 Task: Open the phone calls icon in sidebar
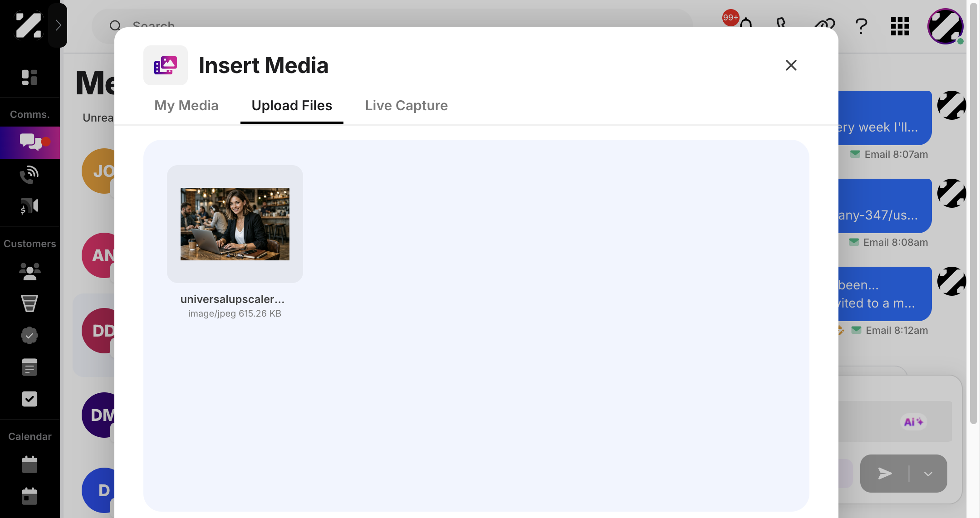coord(29,175)
